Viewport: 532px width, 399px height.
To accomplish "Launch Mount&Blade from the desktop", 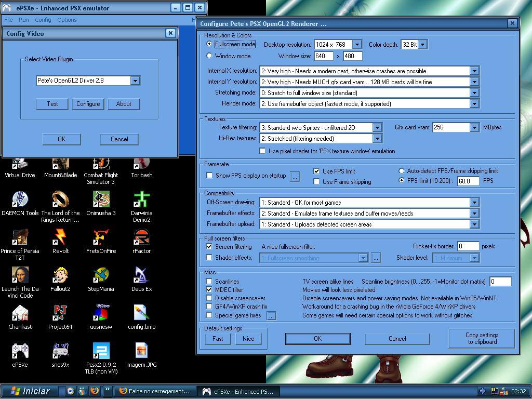I will 60,169.
